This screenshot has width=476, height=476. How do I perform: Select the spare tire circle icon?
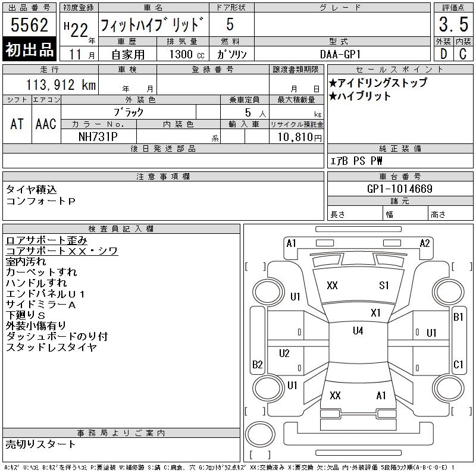point(260,434)
